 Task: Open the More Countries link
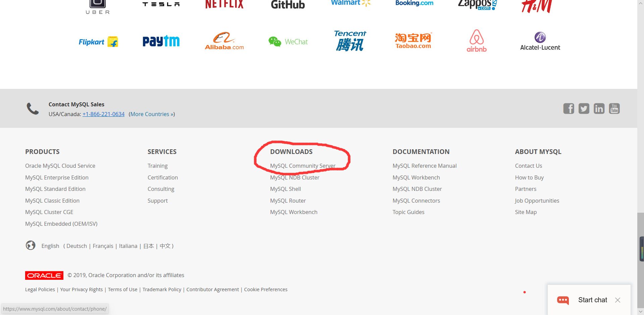(x=152, y=114)
